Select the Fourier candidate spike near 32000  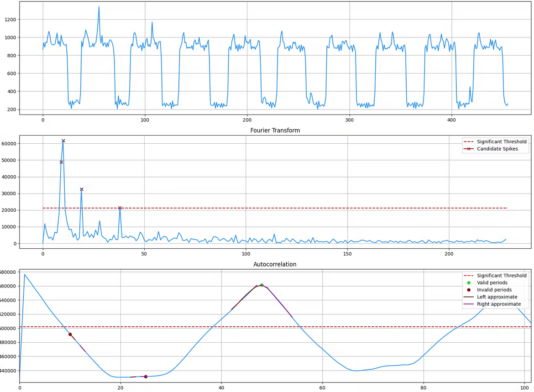click(82, 189)
